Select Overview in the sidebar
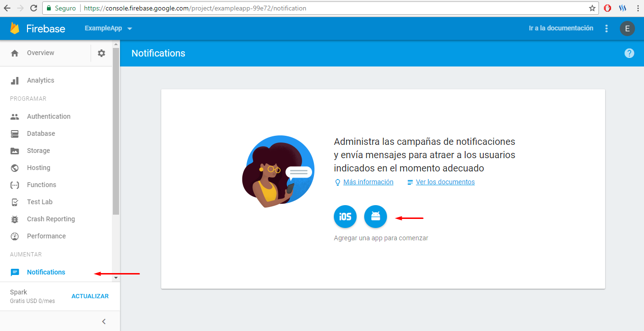 41,53
